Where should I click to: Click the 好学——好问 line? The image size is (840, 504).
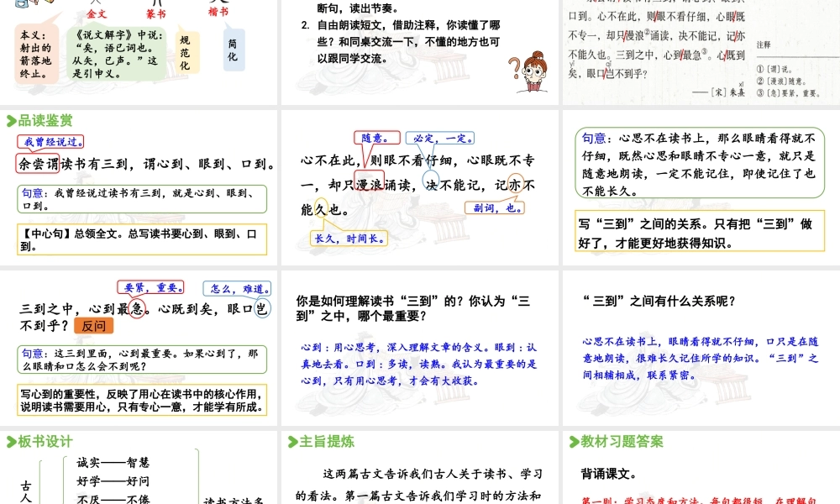tap(113, 481)
